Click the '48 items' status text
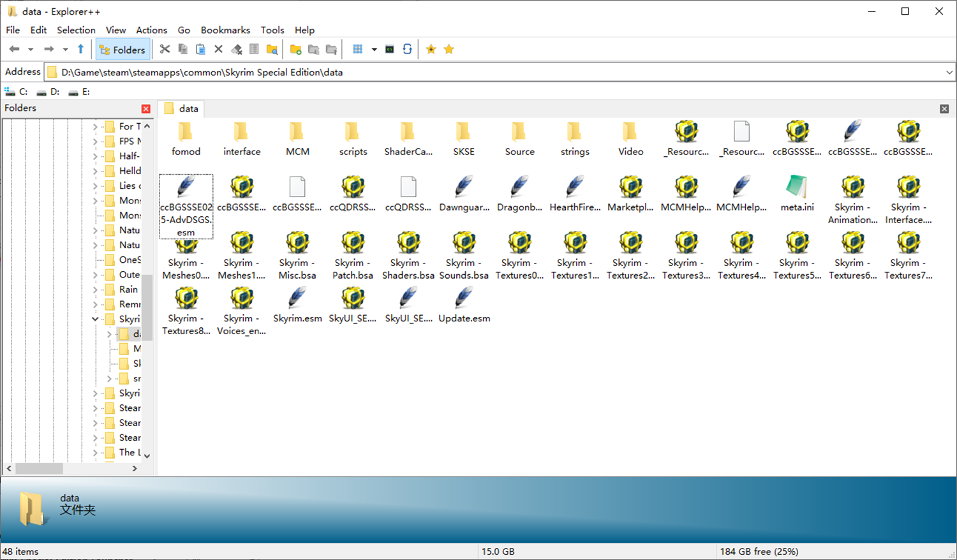The height and width of the screenshot is (560, 957). 20,552
